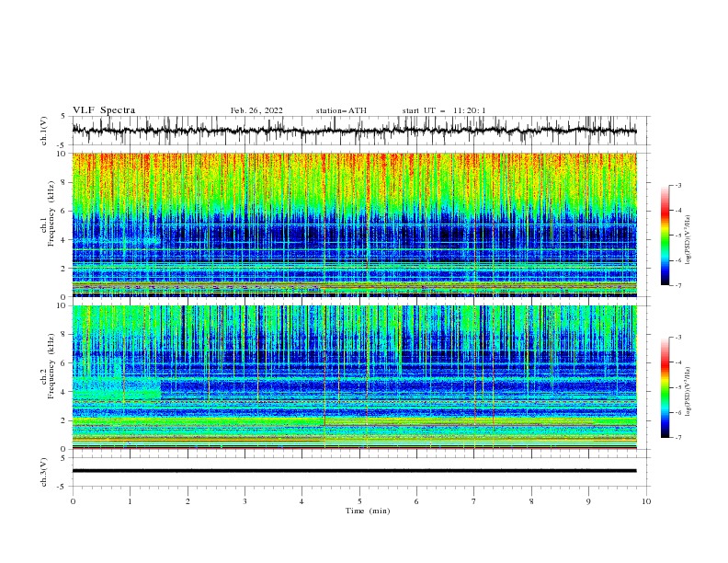Viewport: 728px width, 563px height.
Task: Click the "6" kHz tick on ch.2 frequency axis
Action: tap(64, 363)
